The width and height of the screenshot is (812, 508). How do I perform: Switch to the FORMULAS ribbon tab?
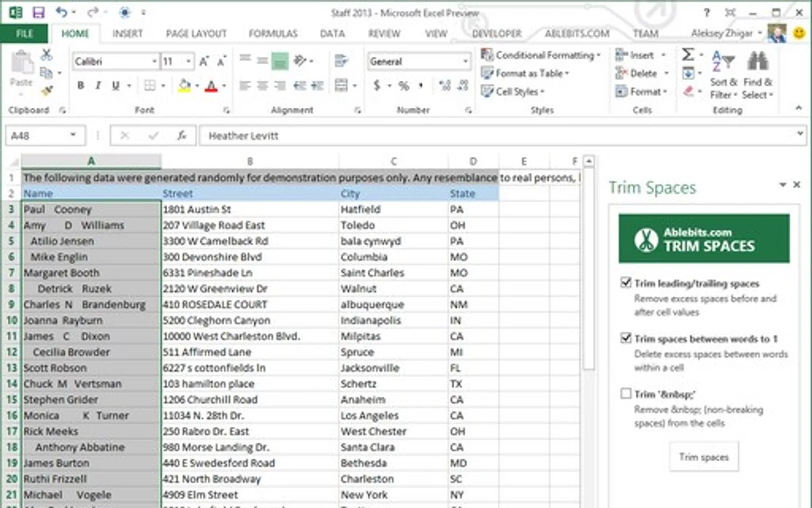tap(273, 34)
